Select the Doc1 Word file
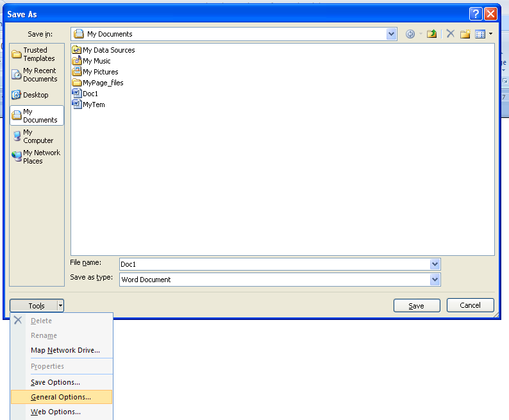This screenshot has height=420, width=509. point(85,94)
